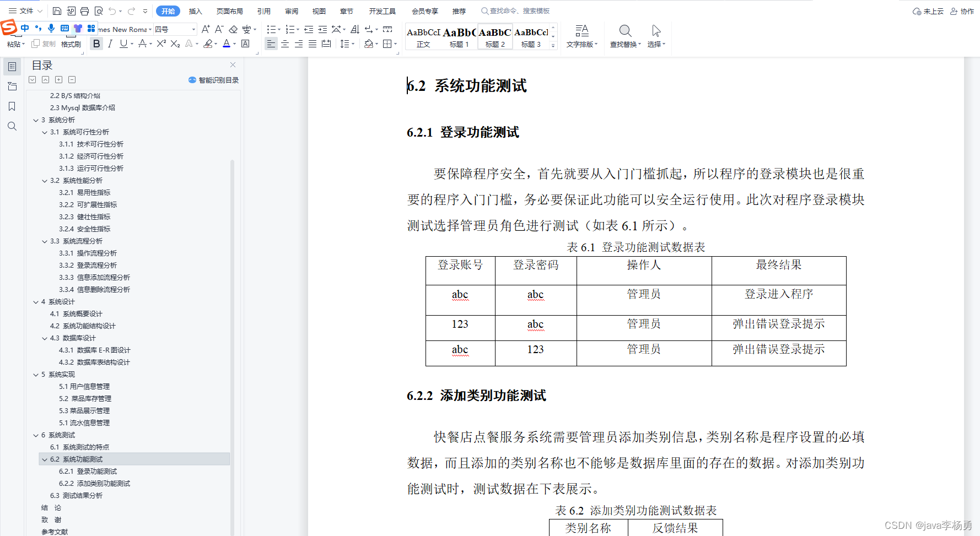This screenshot has width=980, height=536.
Task: Center align the paragraph
Action: 285,44
